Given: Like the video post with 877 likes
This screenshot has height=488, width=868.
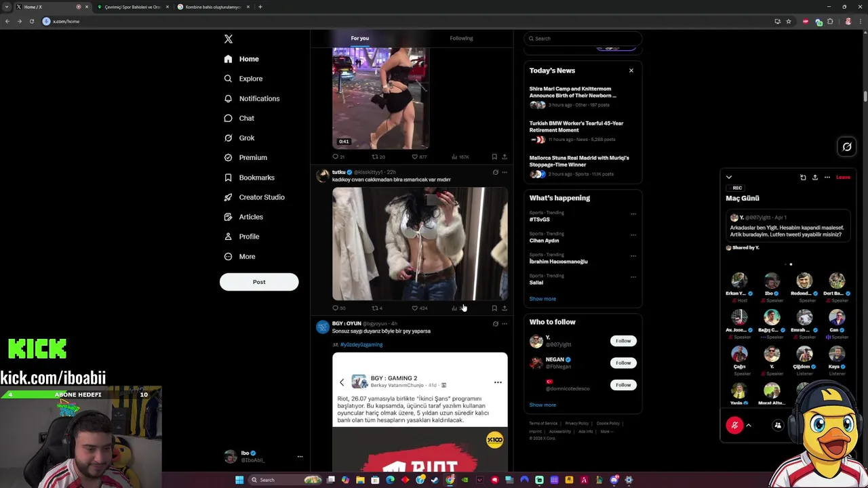Looking at the screenshot, I should coord(419,157).
